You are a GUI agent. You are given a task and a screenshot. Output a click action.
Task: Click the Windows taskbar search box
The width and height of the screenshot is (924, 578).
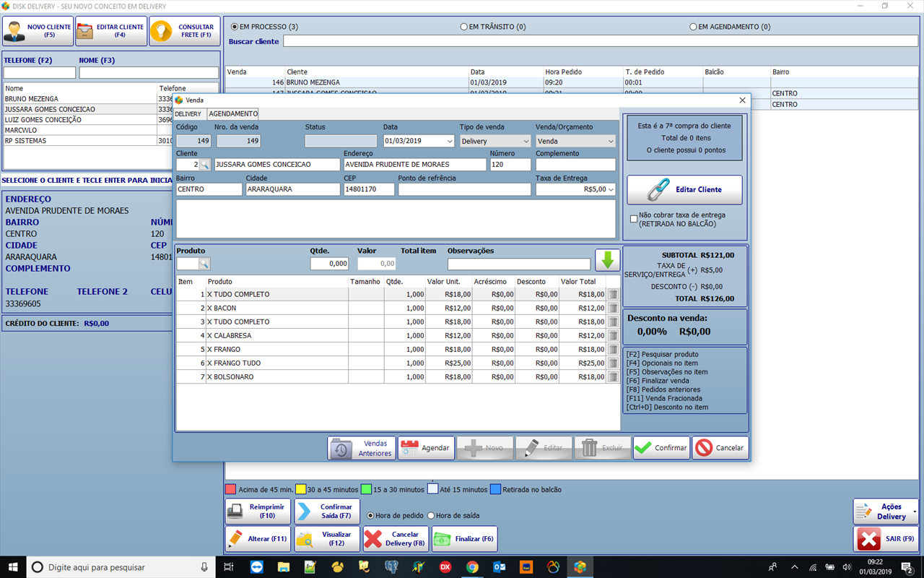(x=122, y=567)
